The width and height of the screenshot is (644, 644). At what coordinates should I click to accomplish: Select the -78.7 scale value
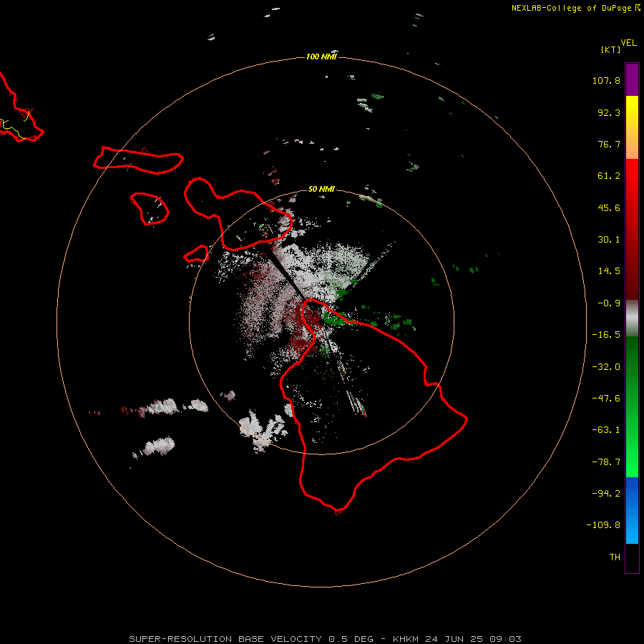click(x=606, y=462)
